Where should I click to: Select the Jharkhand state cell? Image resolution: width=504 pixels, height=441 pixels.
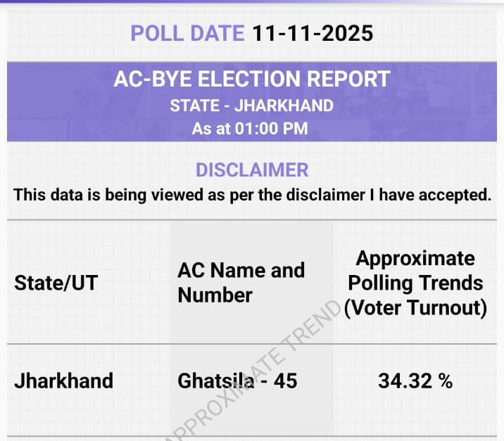pyautogui.click(x=63, y=381)
